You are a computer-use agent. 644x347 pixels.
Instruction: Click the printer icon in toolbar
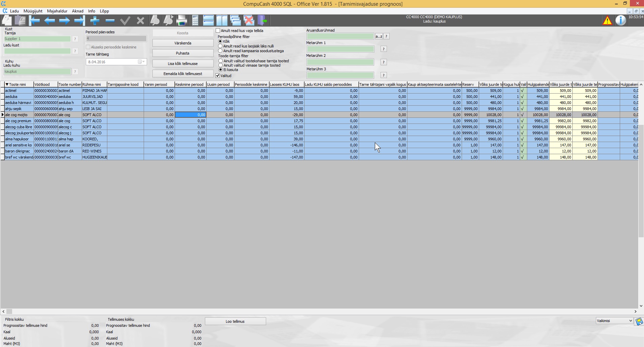tap(182, 21)
